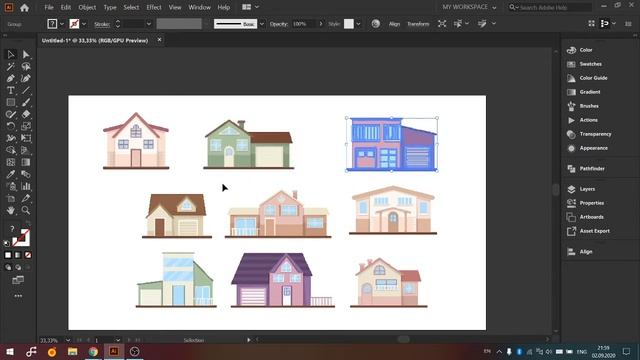Open Arrange Documents dropdown
This screenshot has width=640, height=360.
[x=251, y=7]
